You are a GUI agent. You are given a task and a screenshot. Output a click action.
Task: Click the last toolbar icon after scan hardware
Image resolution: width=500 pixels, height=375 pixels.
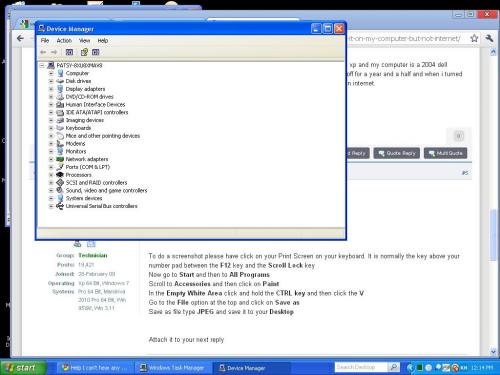(96, 52)
